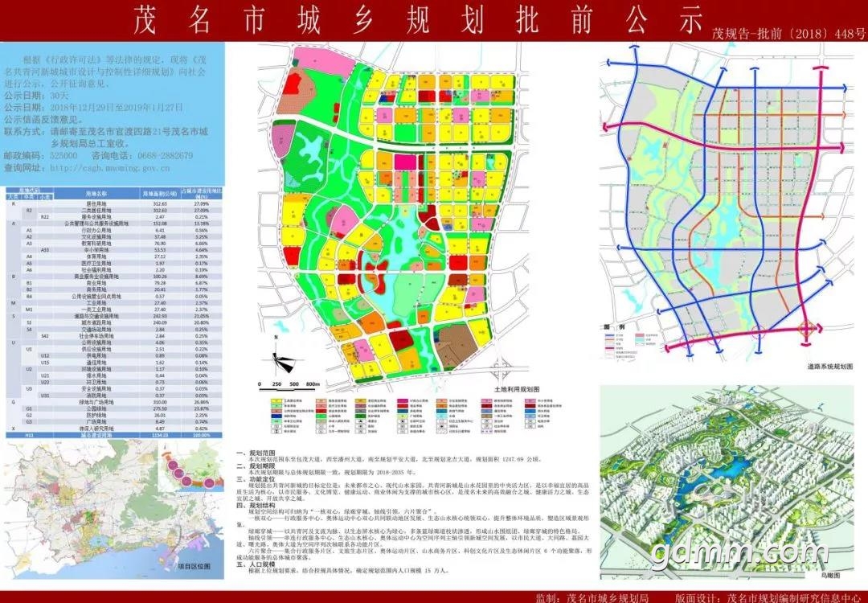Click the 用地名称 column header

[96, 195]
